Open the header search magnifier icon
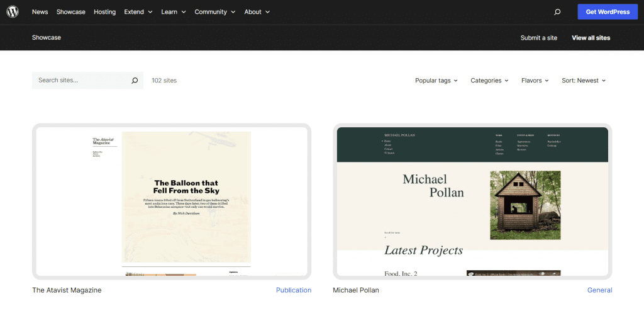 [x=557, y=12]
